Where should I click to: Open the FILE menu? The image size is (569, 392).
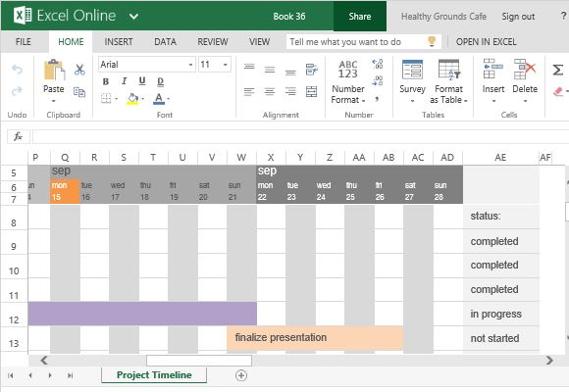pos(24,42)
